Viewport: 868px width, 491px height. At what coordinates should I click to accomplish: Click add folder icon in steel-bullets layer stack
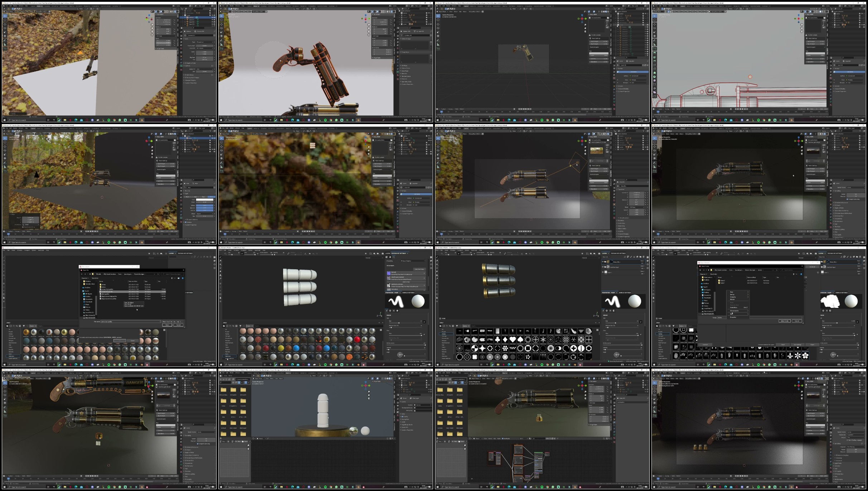coord(640,257)
